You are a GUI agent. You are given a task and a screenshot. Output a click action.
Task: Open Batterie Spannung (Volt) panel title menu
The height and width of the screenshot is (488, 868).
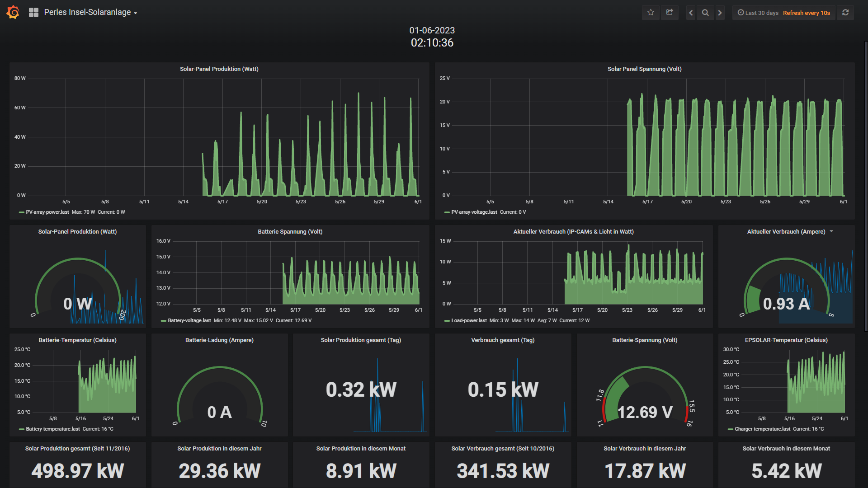[x=290, y=231]
